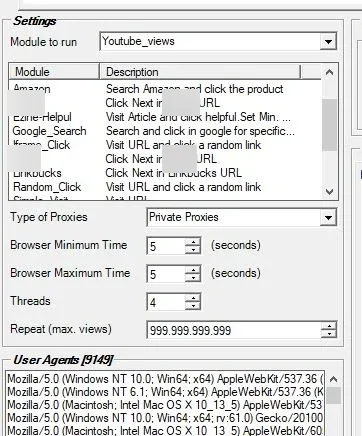Increase Browser Maximum Time value
Image resolution: width=362 pixels, height=436 pixels.
pyautogui.click(x=193, y=270)
